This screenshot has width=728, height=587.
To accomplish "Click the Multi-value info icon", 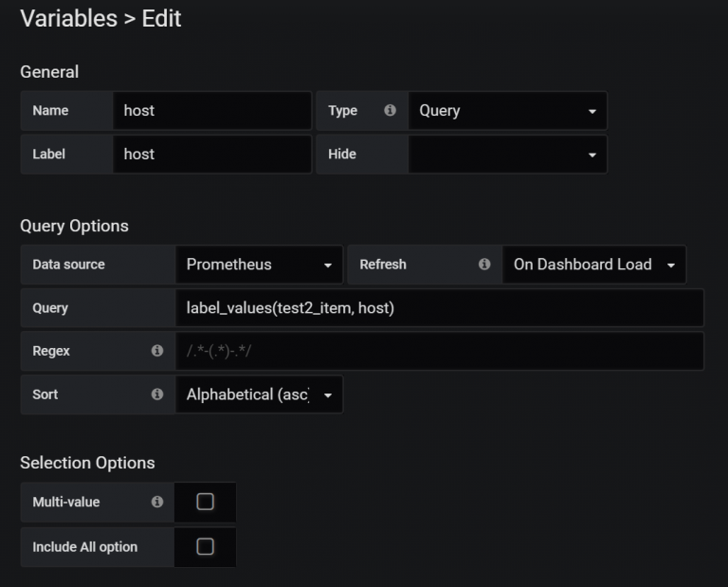I will [157, 502].
